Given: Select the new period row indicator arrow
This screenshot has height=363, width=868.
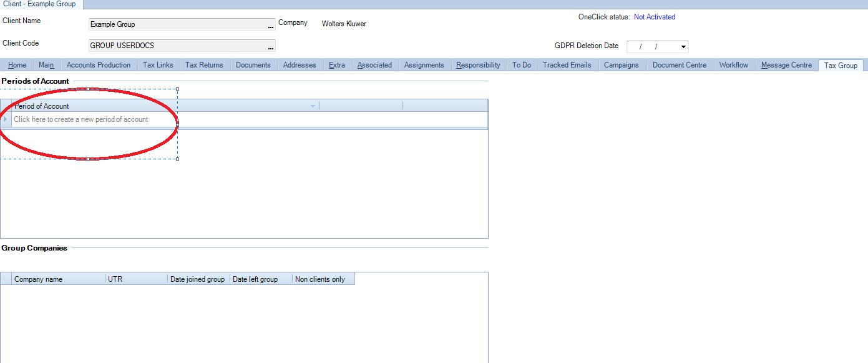Looking at the screenshot, I should [x=6, y=119].
